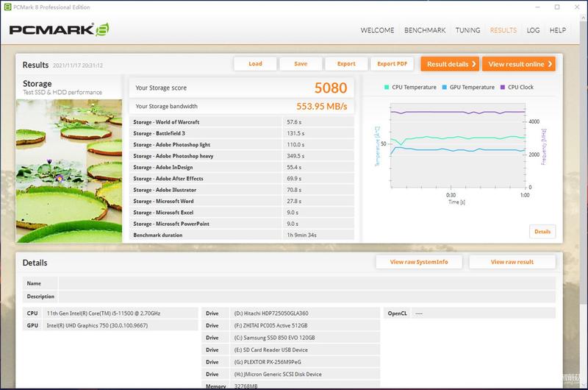Switch to the BENCHMARK tab

click(425, 30)
